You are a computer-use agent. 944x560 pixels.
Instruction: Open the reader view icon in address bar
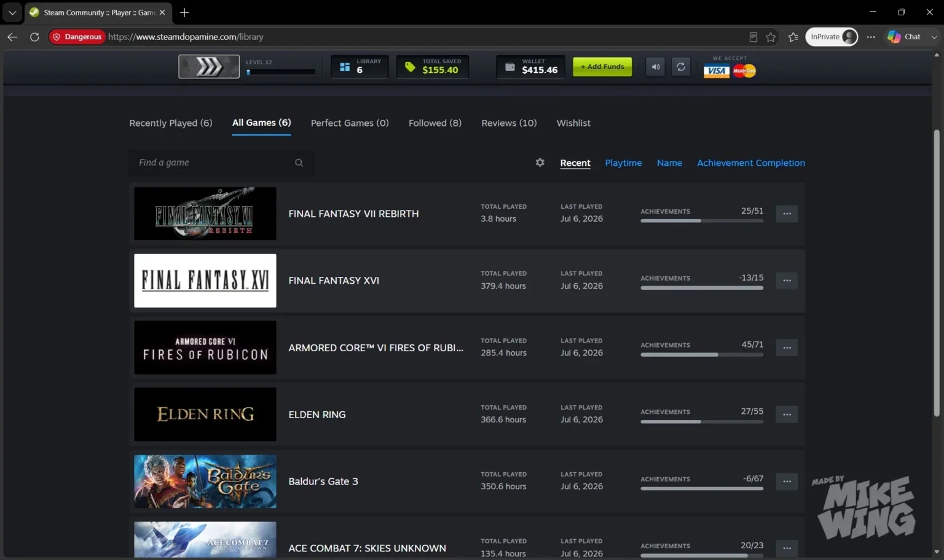pyautogui.click(x=753, y=37)
